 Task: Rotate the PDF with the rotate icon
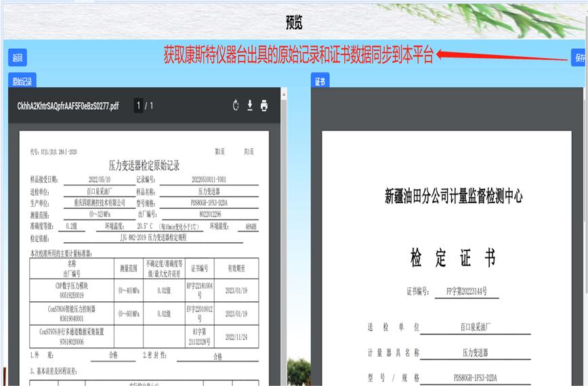(236, 106)
